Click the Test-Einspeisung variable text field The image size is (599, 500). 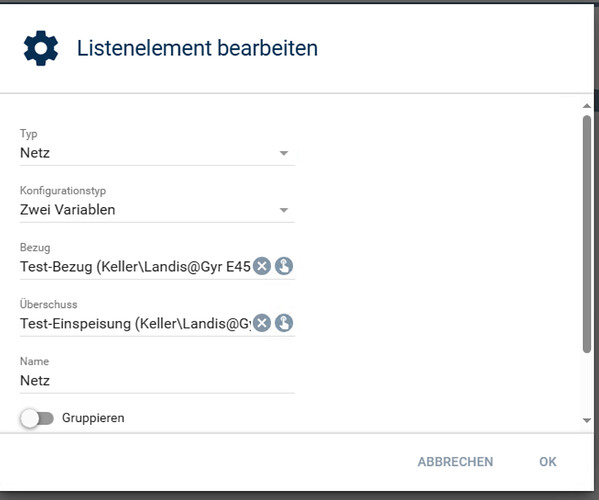point(135,324)
